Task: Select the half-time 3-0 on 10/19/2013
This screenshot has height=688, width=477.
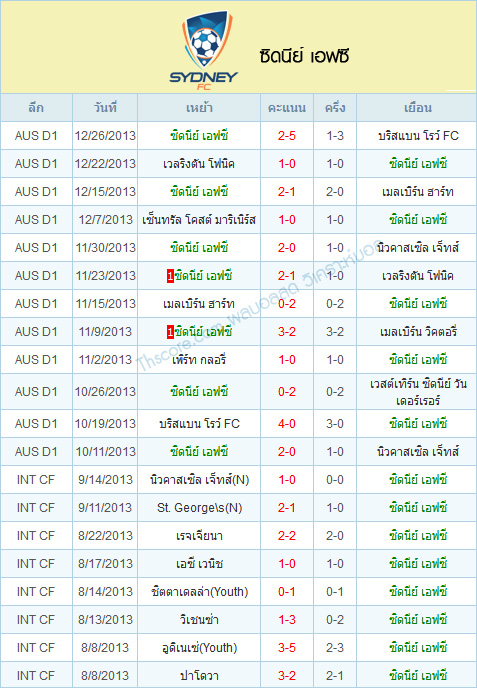Action: click(x=335, y=424)
